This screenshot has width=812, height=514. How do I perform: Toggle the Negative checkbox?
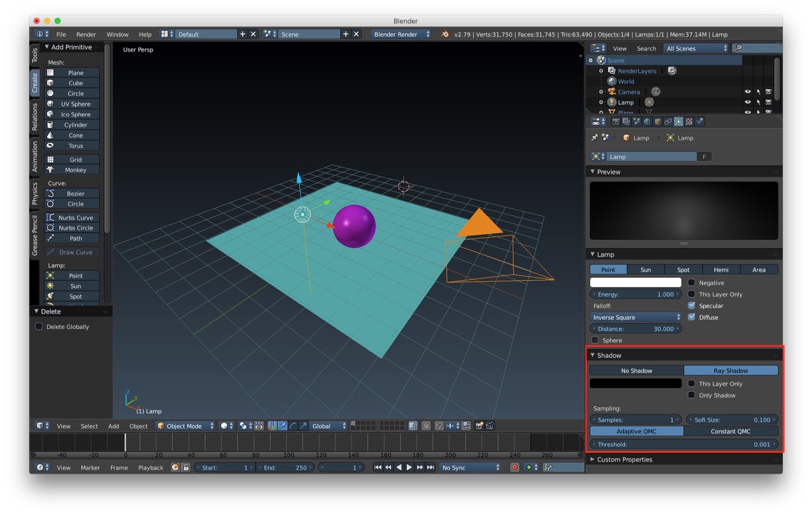pos(691,282)
